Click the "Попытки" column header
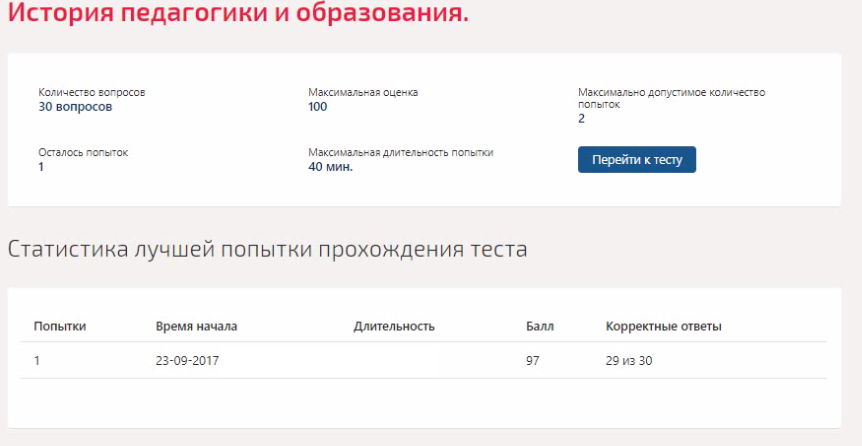Image resolution: width=862 pixels, height=446 pixels. pyautogui.click(x=60, y=326)
